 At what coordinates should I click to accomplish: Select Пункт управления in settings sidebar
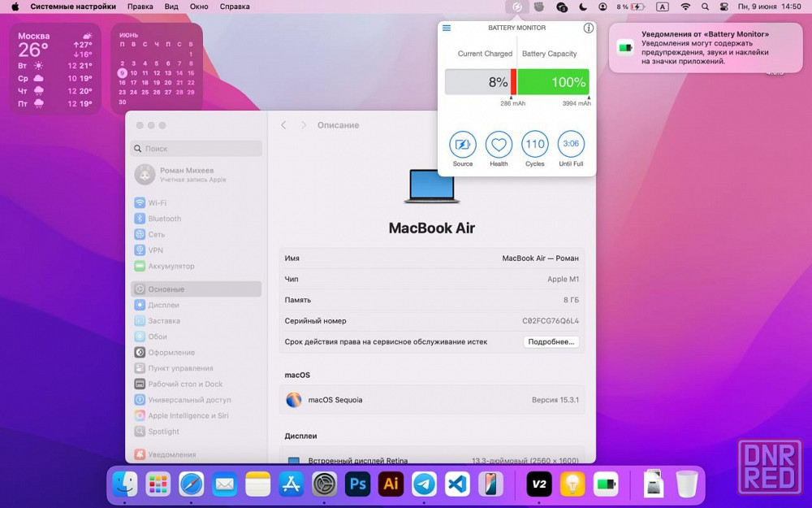pyautogui.click(x=197, y=368)
